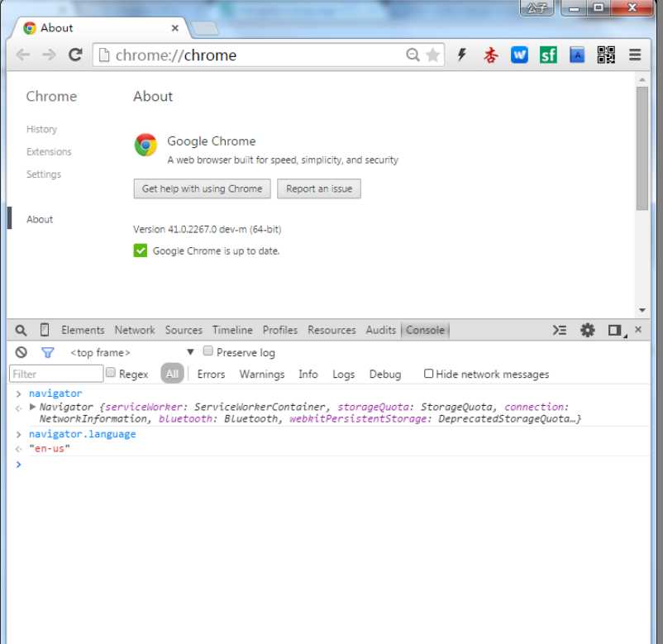Select About in the sidebar

(40, 219)
